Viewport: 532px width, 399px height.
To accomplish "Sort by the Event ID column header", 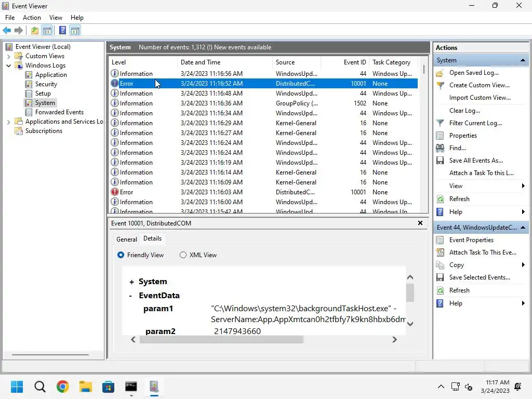I will click(x=345, y=62).
